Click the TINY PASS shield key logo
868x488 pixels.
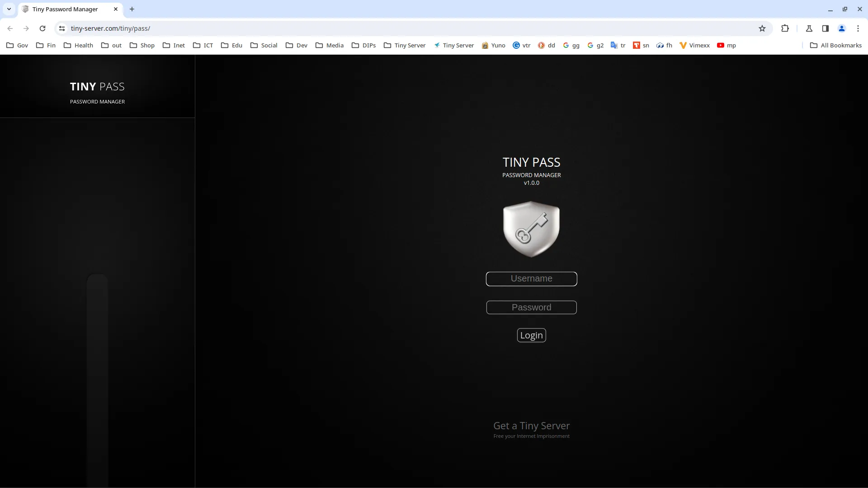click(531, 229)
